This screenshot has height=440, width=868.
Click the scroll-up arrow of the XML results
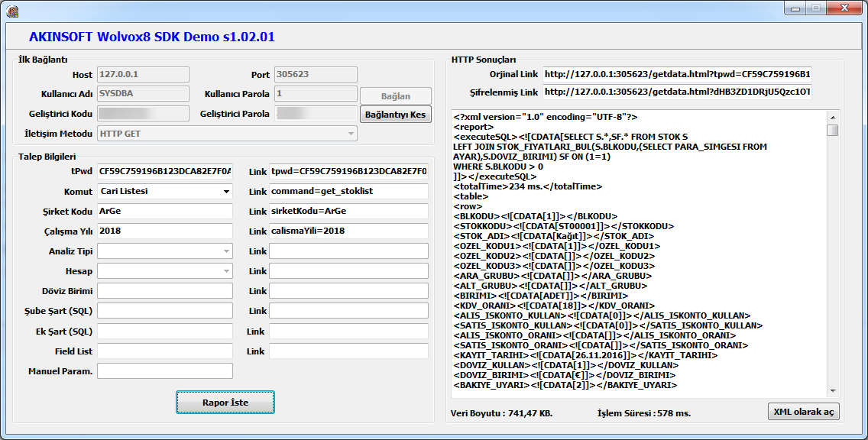pyautogui.click(x=833, y=118)
